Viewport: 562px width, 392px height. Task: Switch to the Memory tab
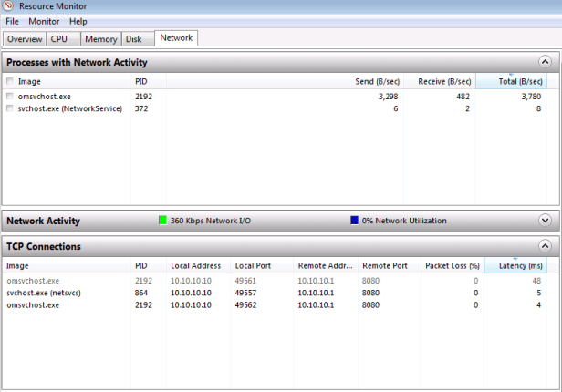tap(100, 39)
